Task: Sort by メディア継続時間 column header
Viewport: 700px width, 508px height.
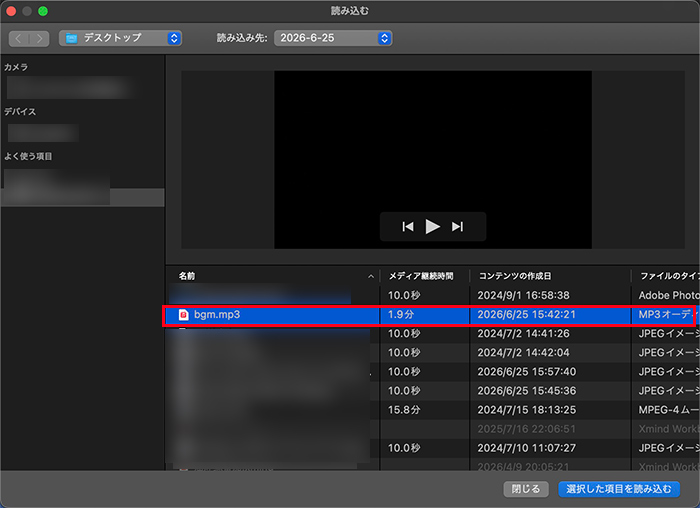Action: [x=421, y=276]
